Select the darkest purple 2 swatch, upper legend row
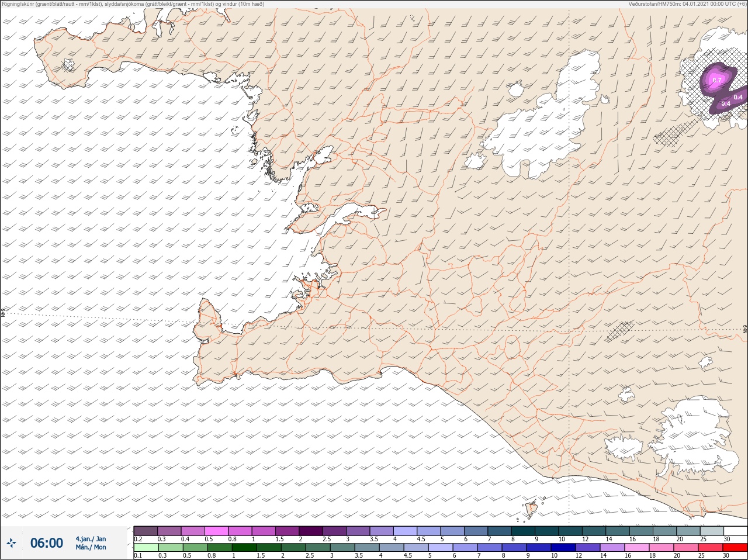748x560 pixels. tap(311, 531)
